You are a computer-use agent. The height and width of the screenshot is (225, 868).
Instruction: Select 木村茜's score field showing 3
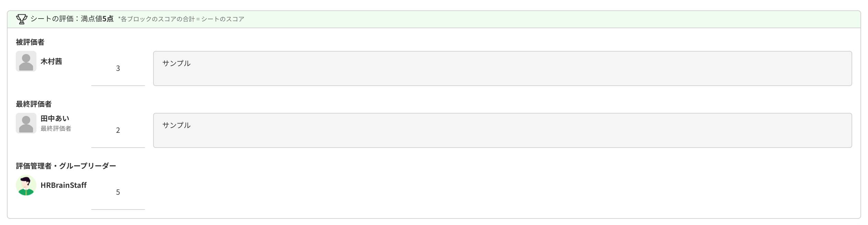tap(118, 68)
